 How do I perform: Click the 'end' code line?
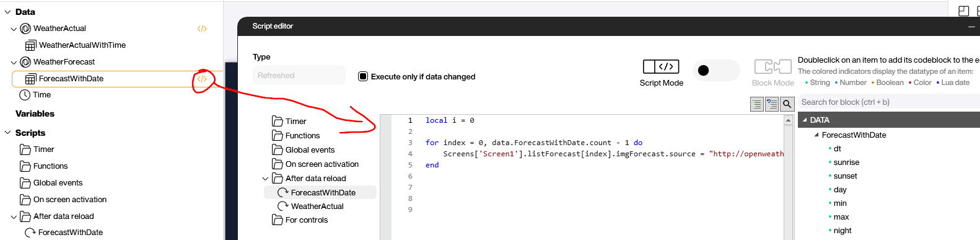click(x=432, y=165)
